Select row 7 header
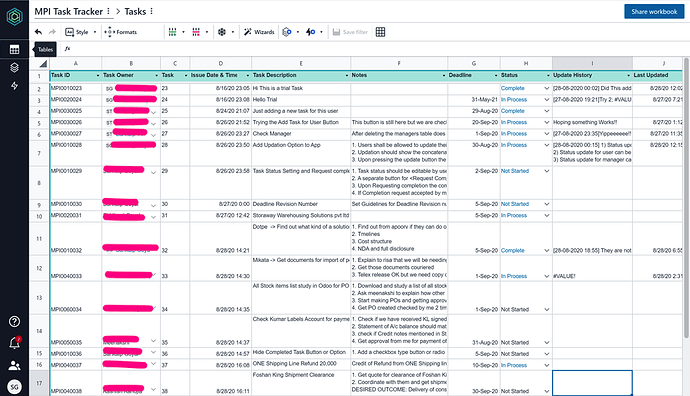690x396 pixels. 39,153
